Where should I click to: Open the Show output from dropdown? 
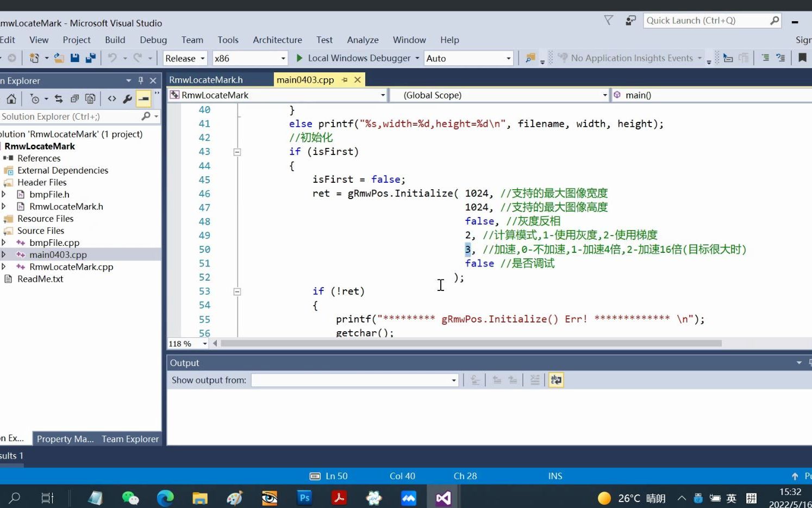tap(454, 380)
